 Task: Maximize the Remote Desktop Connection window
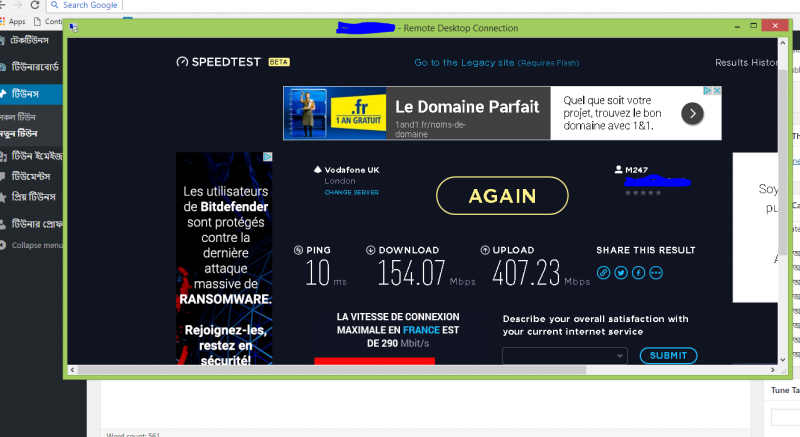[753, 25]
